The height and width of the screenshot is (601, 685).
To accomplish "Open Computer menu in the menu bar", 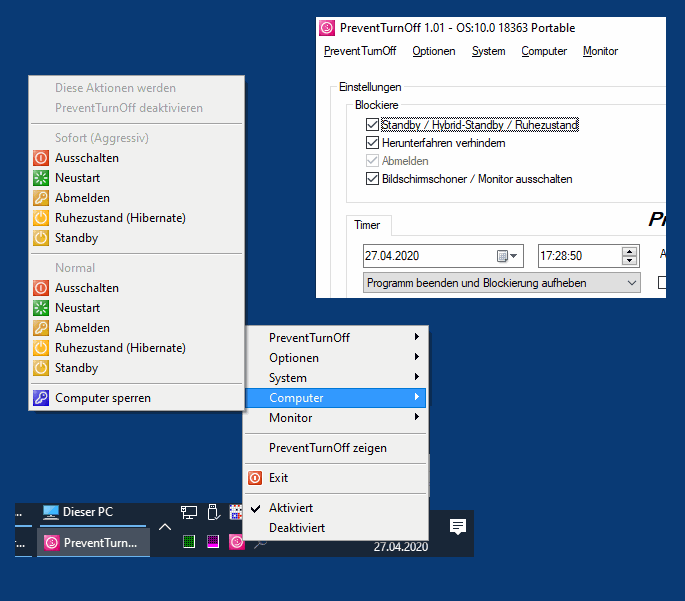I will pos(544,51).
